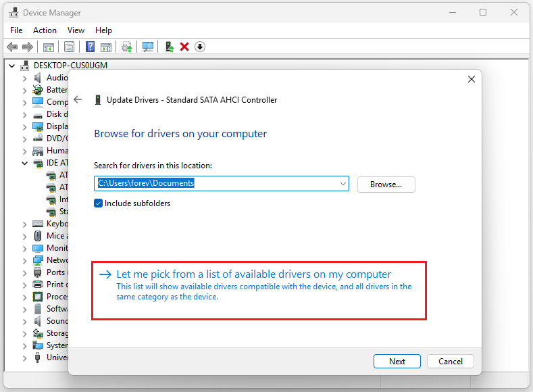The height and width of the screenshot is (392, 533).
Task: Select the Software devices tree item
Action: coord(57,309)
